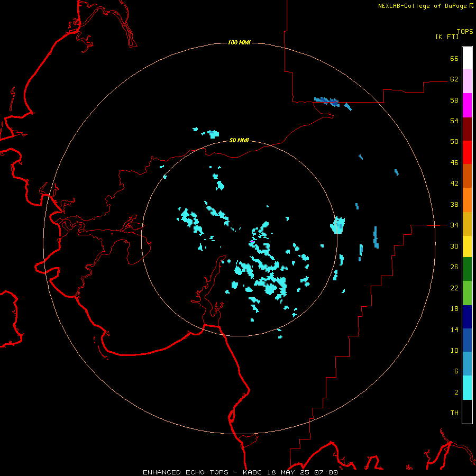Pick the bright red legend swatch
Image resolution: width=476 pixels, height=476 pixels.
(x=467, y=152)
